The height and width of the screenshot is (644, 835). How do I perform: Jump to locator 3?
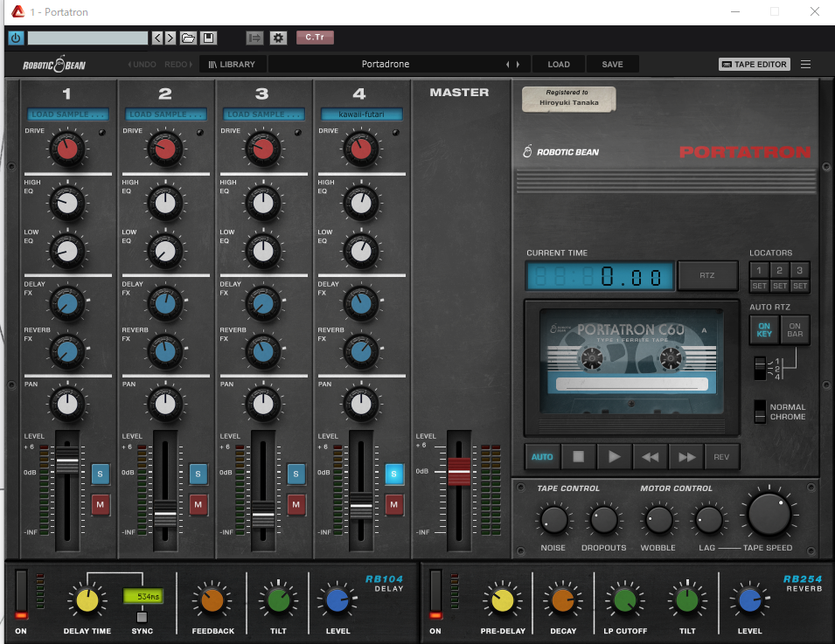click(800, 270)
